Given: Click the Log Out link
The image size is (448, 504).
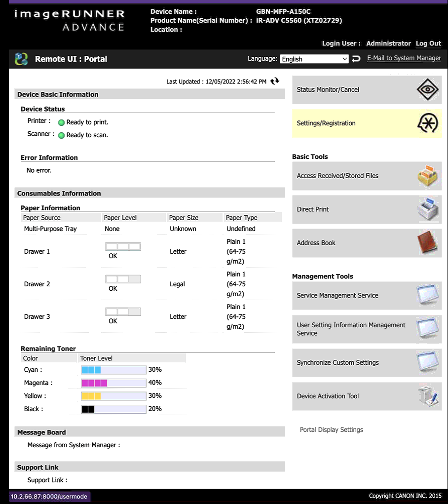Looking at the screenshot, I should (x=428, y=43).
